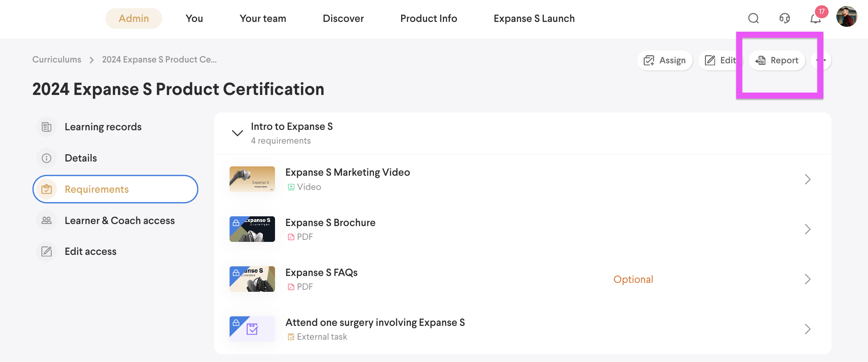Expand the Expanse S Marketing Video row chevron
Viewport: 868px width, 362px height.
(807, 179)
